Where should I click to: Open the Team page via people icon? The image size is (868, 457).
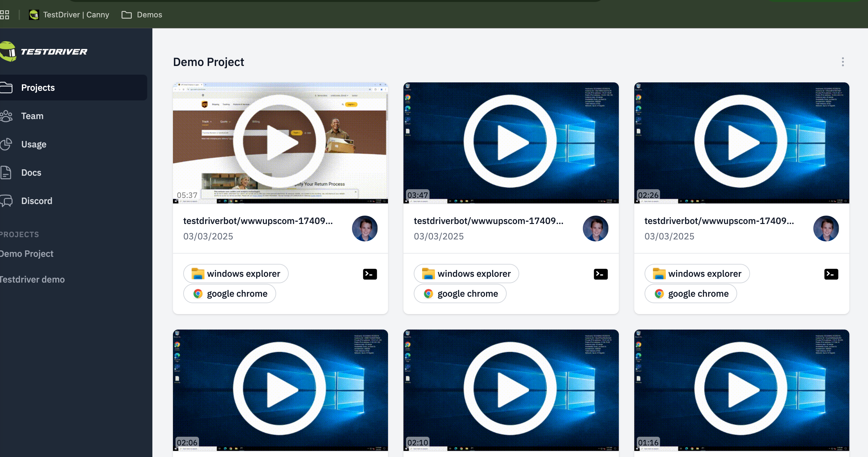(x=6, y=116)
